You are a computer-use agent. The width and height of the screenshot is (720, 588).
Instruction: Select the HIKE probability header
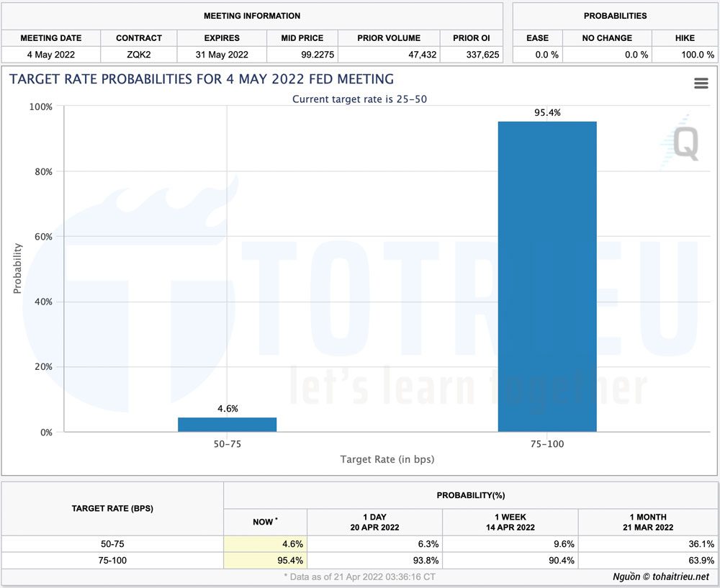[685, 38]
